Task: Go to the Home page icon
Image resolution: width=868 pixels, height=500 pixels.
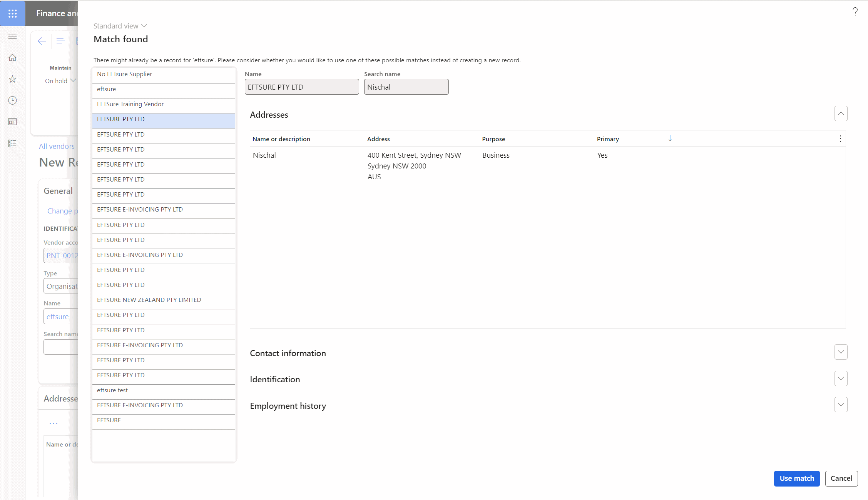Action: click(13, 58)
